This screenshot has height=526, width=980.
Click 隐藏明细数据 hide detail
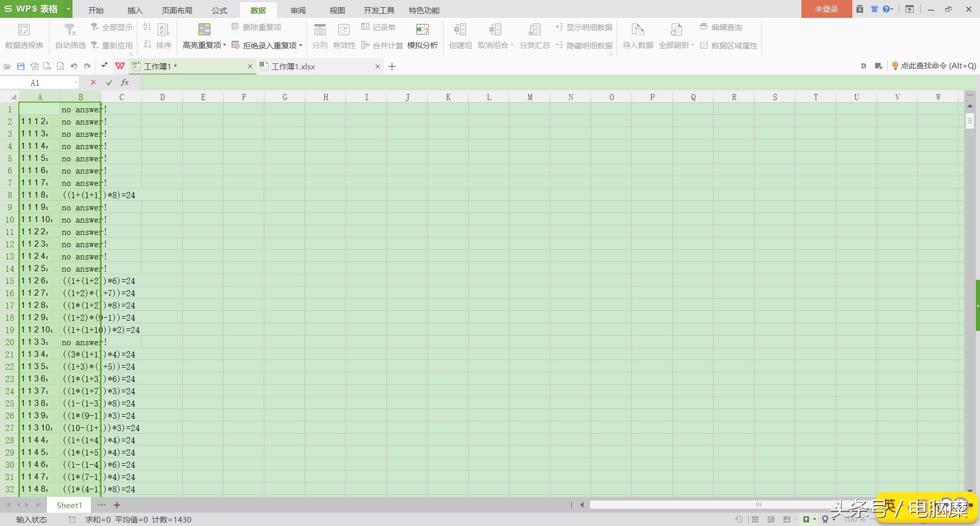click(584, 45)
